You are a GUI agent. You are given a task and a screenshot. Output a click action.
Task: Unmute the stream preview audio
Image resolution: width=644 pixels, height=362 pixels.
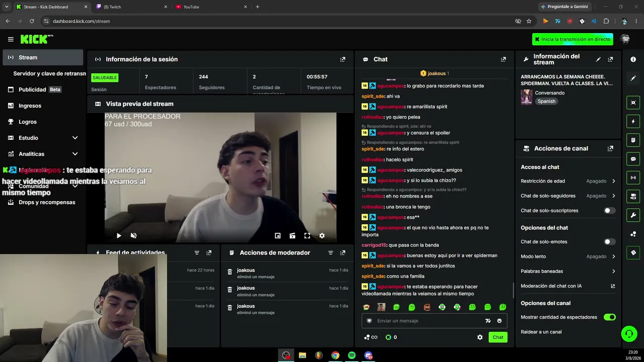coord(133,235)
